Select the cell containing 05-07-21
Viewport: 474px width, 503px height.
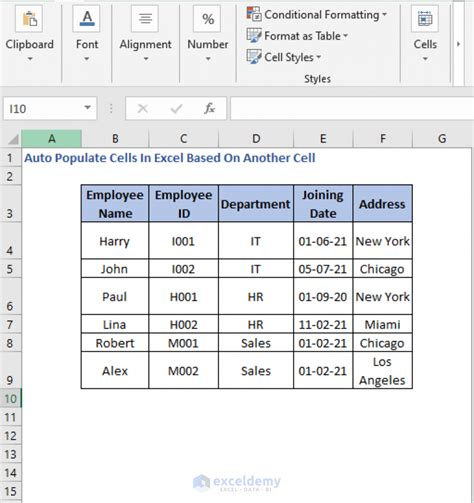[x=323, y=268]
